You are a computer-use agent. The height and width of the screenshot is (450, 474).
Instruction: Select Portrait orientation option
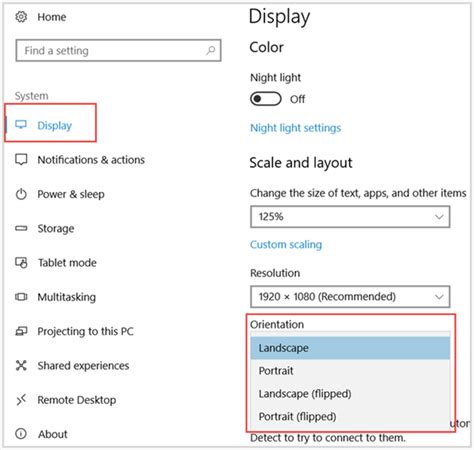tap(350, 371)
